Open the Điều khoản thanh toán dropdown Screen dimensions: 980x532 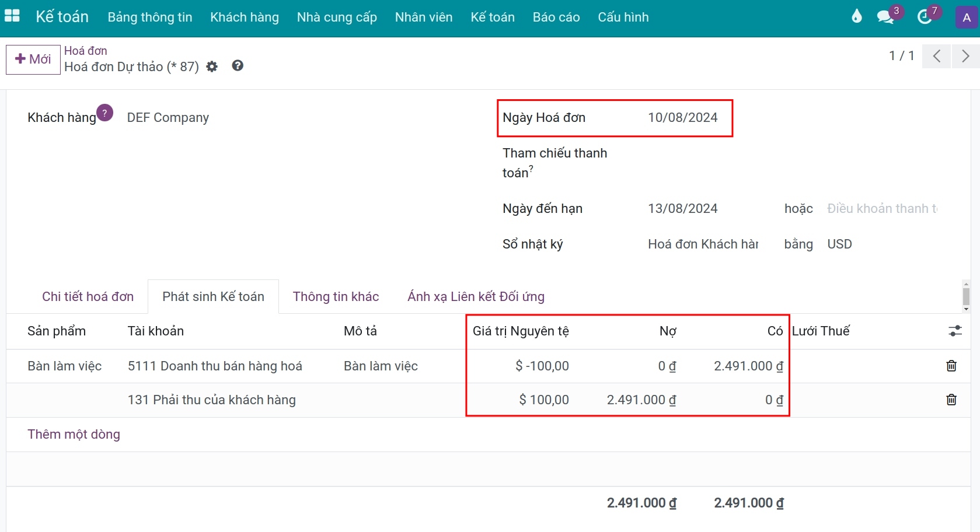(x=880, y=208)
